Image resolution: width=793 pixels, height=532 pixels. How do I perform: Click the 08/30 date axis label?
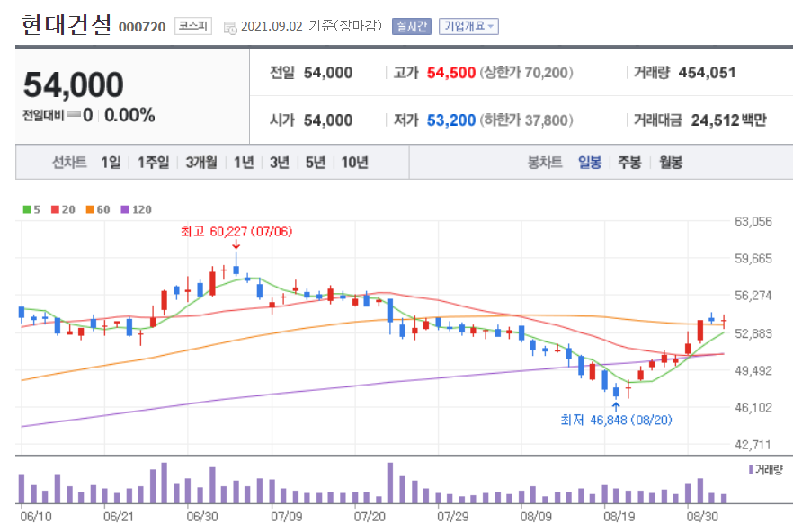[702, 517]
